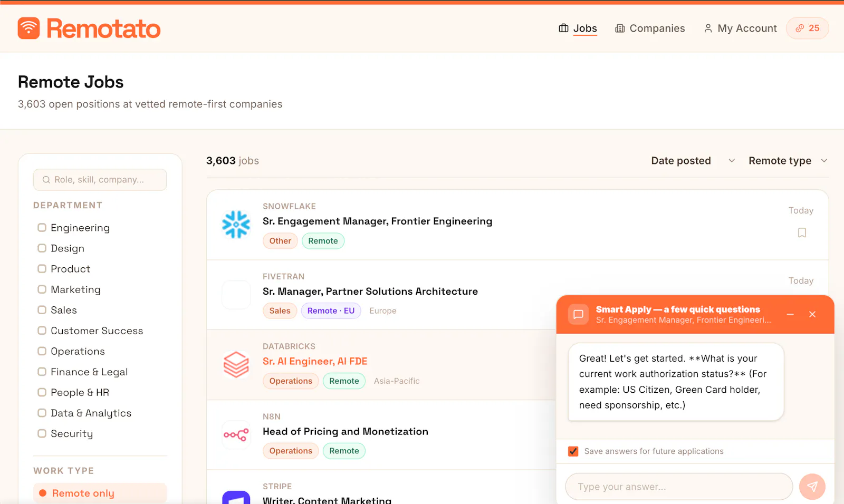Check the Engineering department filter
The width and height of the screenshot is (844, 504).
tap(42, 228)
